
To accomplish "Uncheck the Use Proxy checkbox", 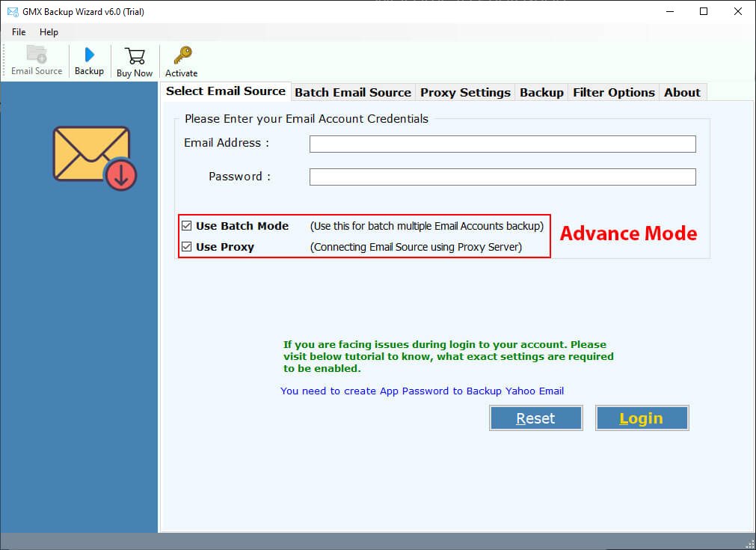I will coord(186,247).
